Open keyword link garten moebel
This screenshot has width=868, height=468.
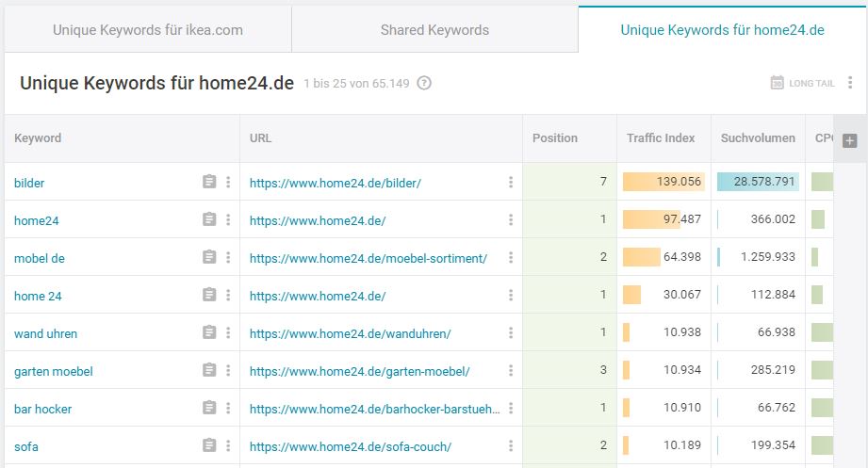click(54, 371)
